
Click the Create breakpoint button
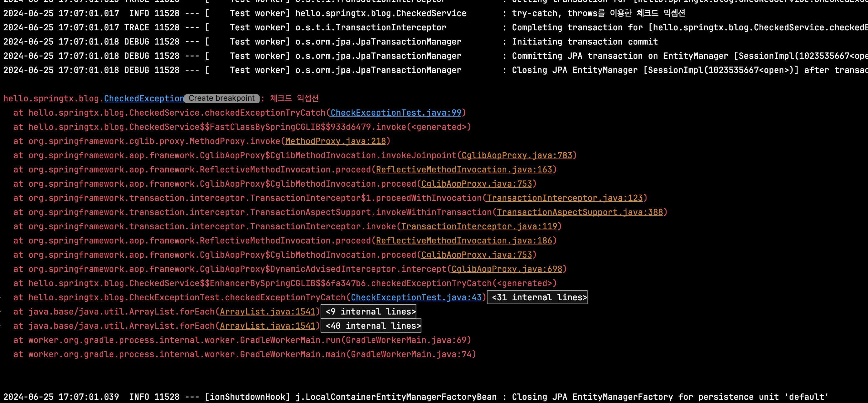pyautogui.click(x=222, y=98)
